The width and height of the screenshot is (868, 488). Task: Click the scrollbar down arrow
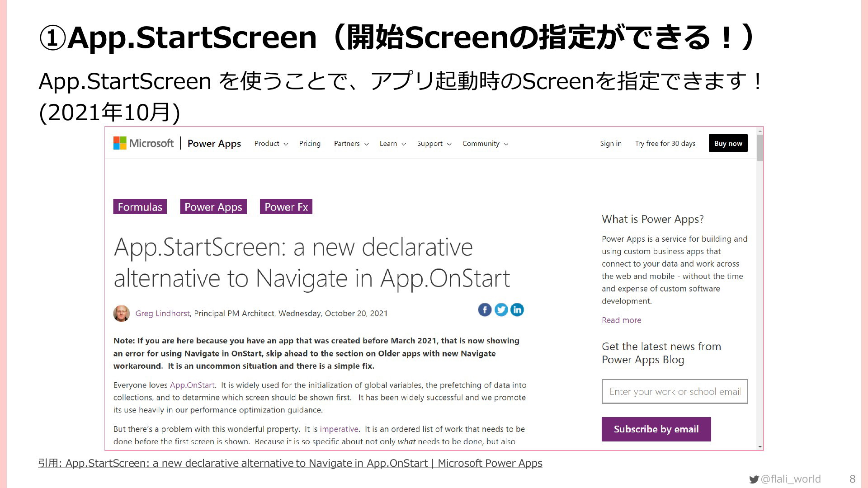pyautogui.click(x=760, y=446)
